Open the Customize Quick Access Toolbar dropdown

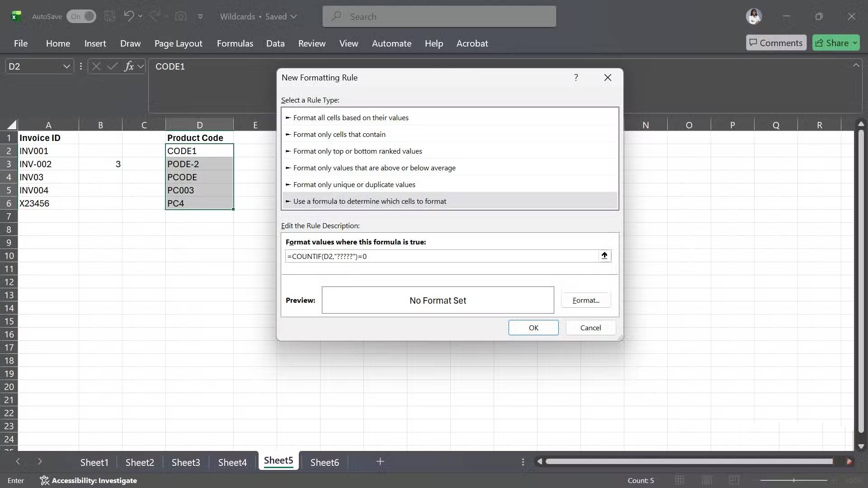tap(201, 17)
